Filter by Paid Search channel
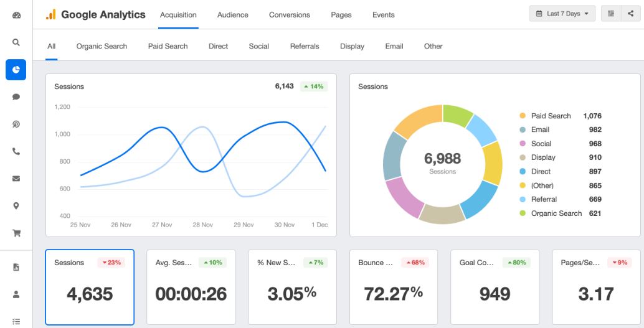Image resolution: width=644 pixels, height=328 pixels. click(x=168, y=47)
